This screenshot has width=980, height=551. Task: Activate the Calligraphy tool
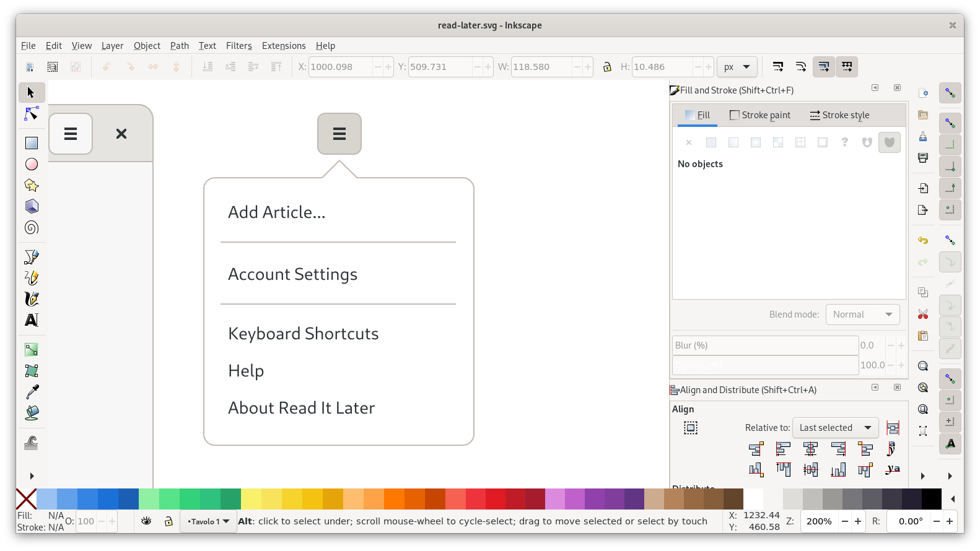(32, 299)
